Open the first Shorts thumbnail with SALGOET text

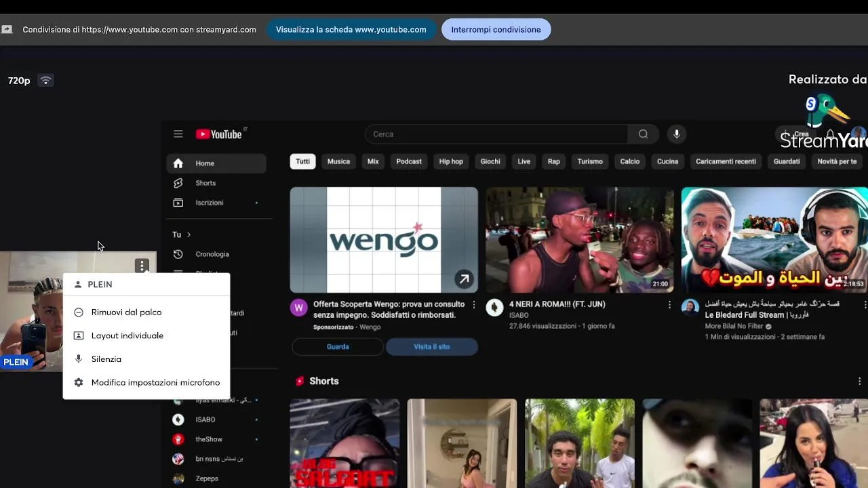pos(344,443)
